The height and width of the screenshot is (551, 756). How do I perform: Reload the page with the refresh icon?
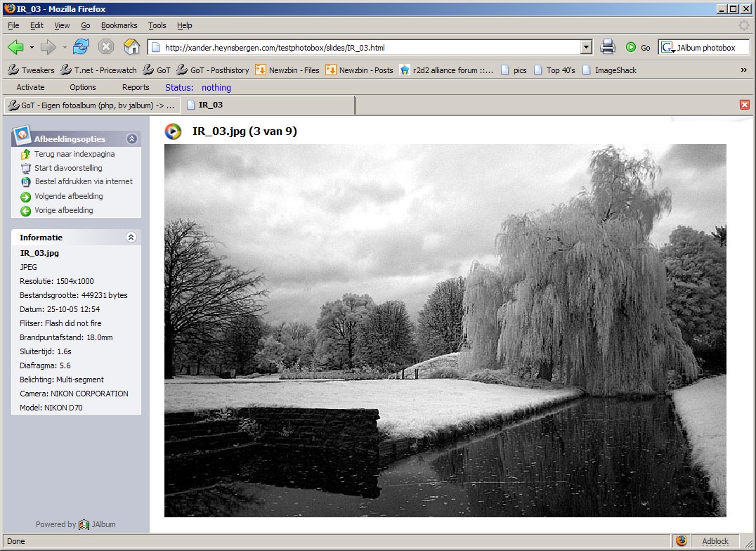[81, 47]
